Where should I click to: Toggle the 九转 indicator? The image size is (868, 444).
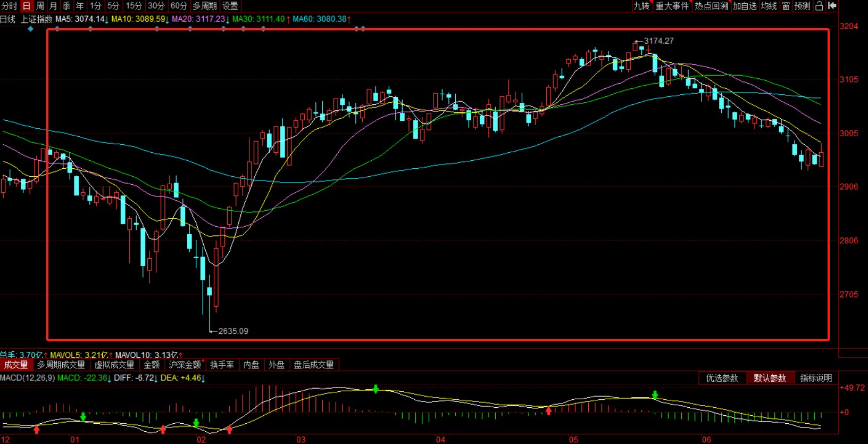[641, 6]
